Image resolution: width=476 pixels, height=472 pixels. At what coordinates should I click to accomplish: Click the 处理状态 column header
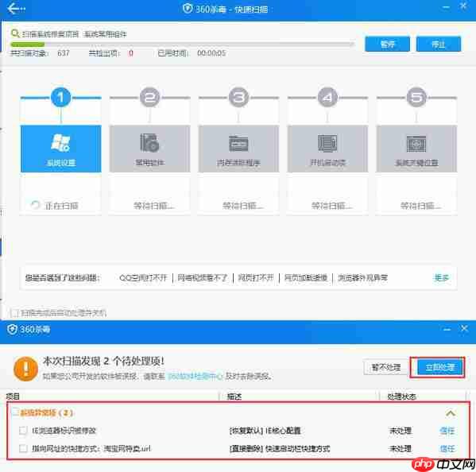[x=401, y=397]
